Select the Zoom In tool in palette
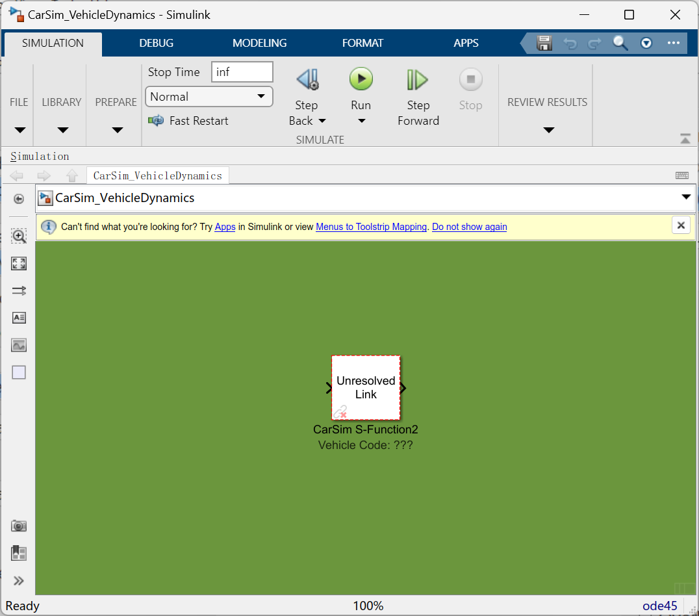 [x=19, y=236]
